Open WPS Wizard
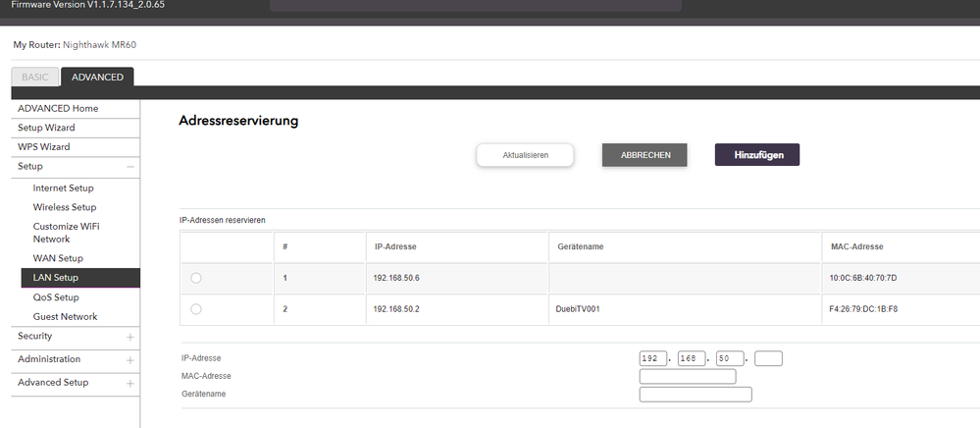 (x=44, y=147)
